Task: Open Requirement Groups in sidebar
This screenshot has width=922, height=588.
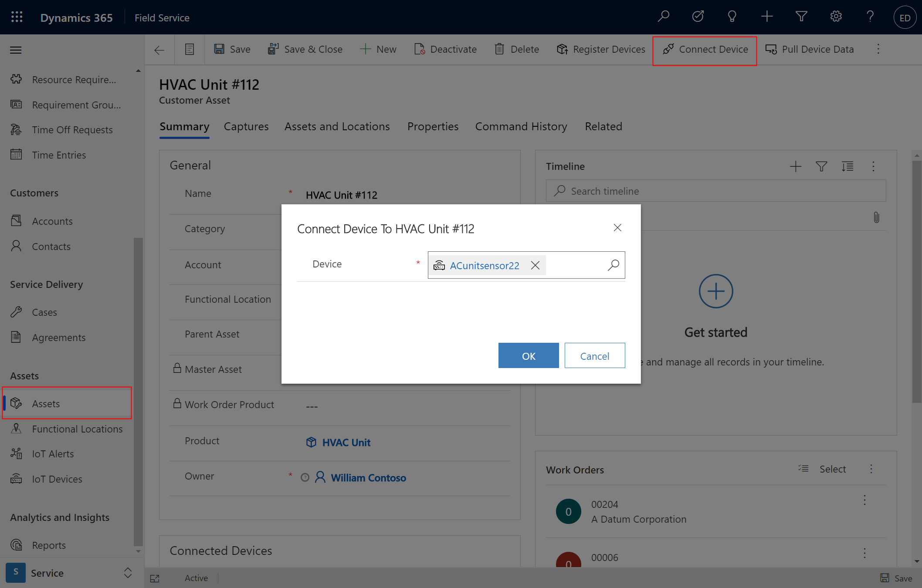Action: (x=66, y=105)
